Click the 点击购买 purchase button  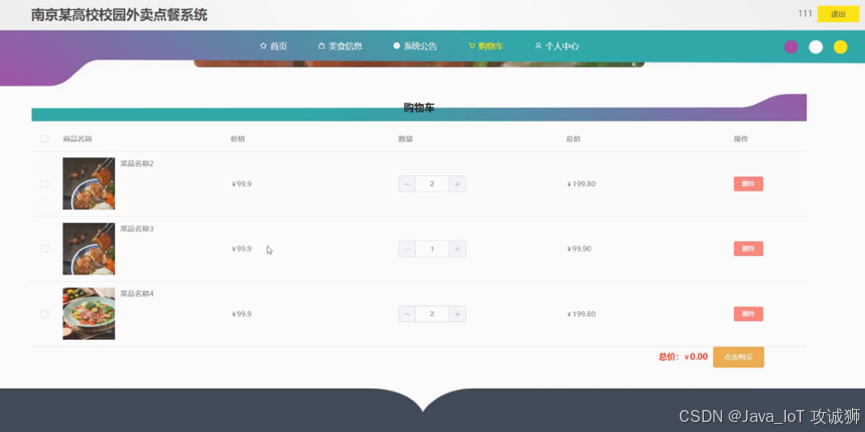[738, 357]
